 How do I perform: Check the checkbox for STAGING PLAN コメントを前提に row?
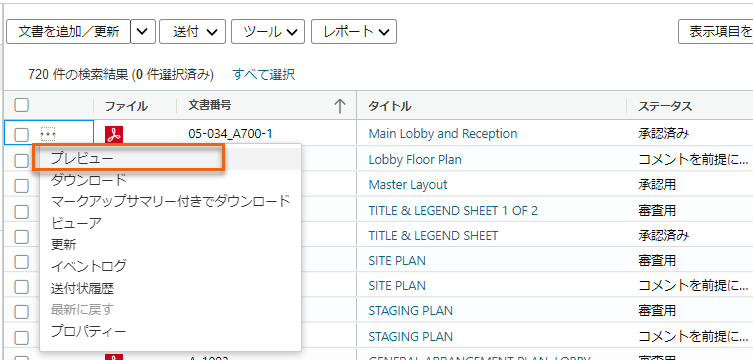pyautogui.click(x=22, y=337)
